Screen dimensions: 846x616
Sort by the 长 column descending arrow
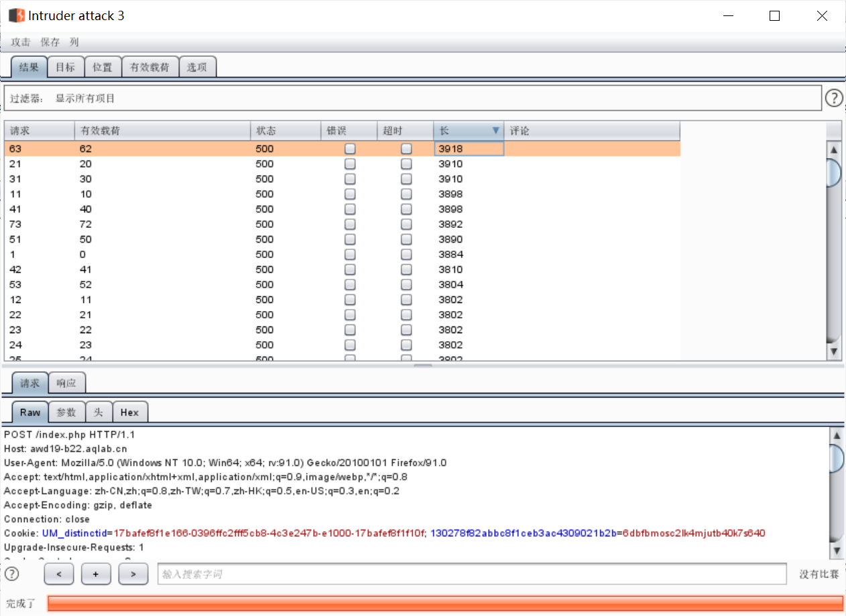tap(495, 131)
